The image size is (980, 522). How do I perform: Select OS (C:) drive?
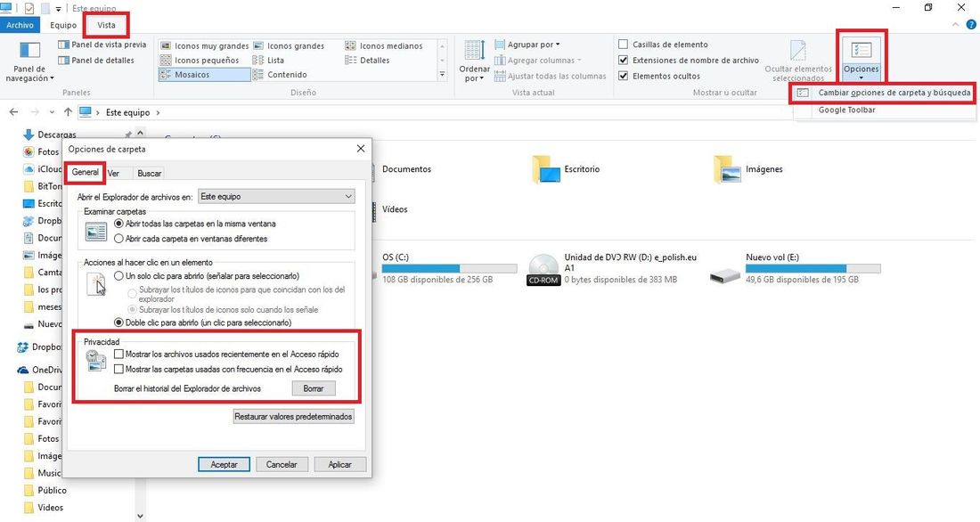(446, 269)
